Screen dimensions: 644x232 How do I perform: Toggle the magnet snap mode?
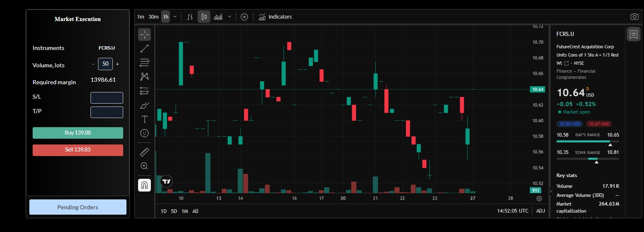[x=144, y=185]
